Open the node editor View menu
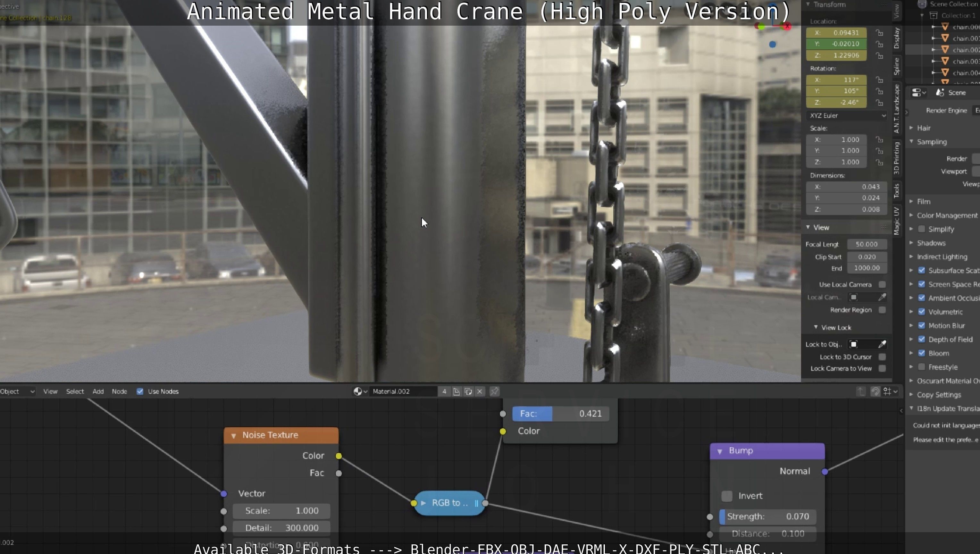 [x=50, y=391]
